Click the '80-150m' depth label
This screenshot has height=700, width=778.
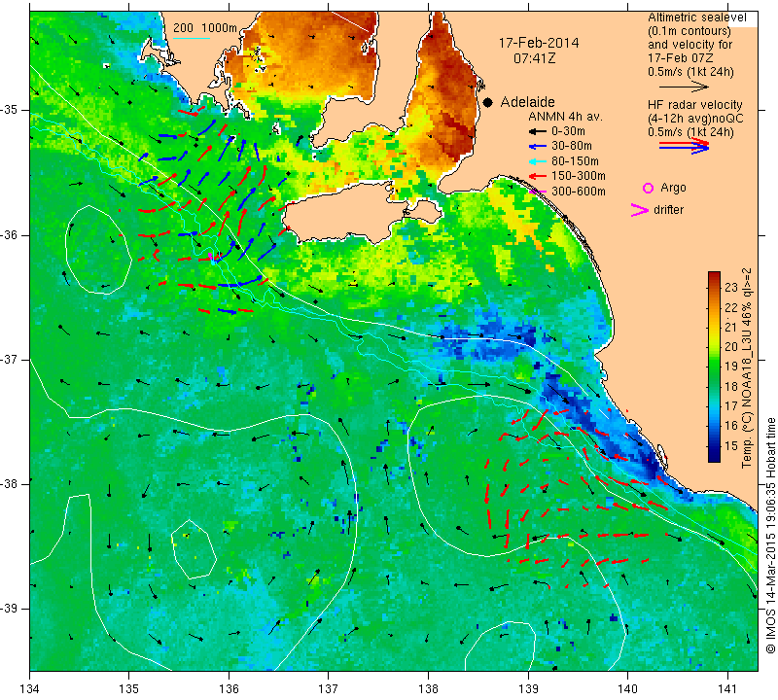[575, 161]
